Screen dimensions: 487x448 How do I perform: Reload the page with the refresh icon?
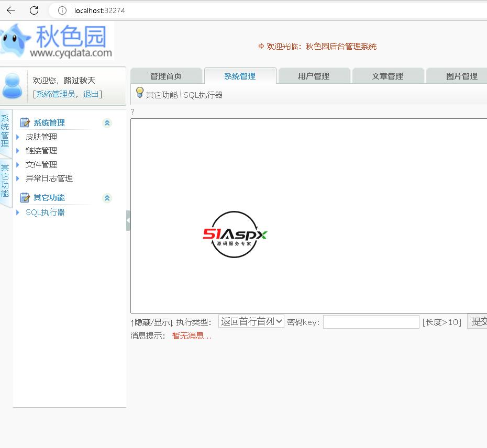(34, 10)
